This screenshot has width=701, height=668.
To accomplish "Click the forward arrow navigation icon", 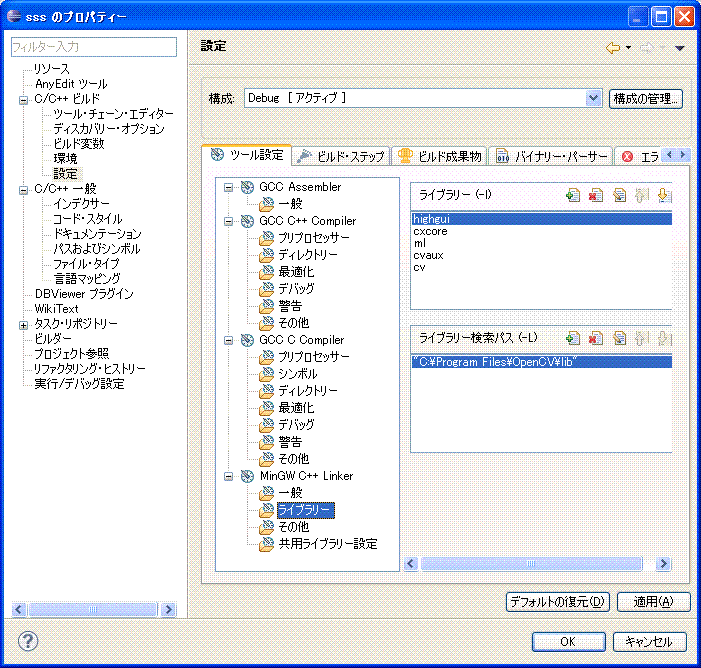I will (x=646, y=47).
